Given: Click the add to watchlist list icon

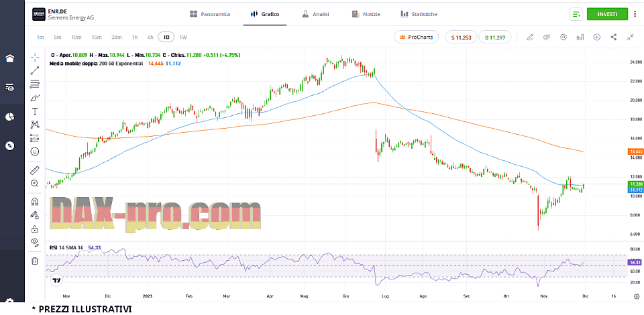Looking at the screenshot, I should (576, 14).
